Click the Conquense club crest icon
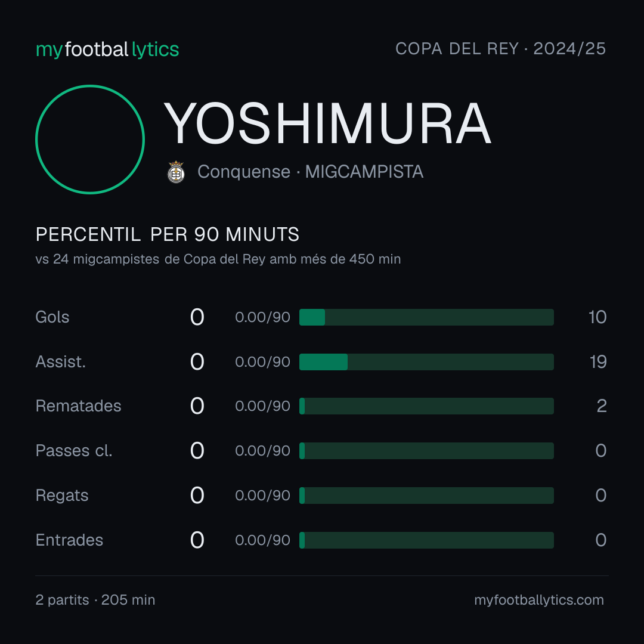The width and height of the screenshot is (644, 644). 176,172
